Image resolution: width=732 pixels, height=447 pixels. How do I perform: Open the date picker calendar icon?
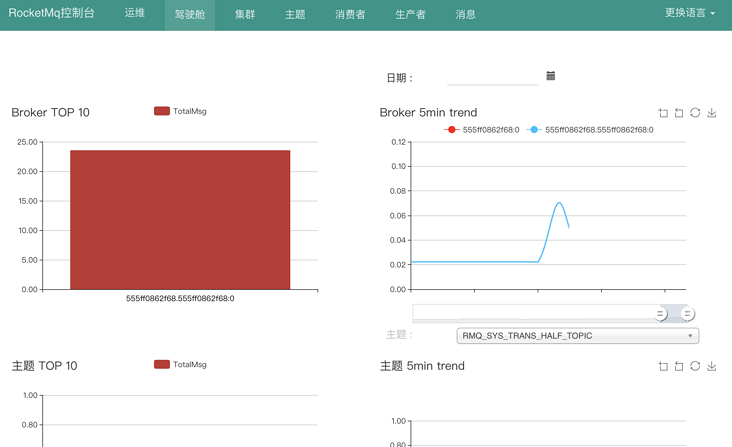[550, 76]
